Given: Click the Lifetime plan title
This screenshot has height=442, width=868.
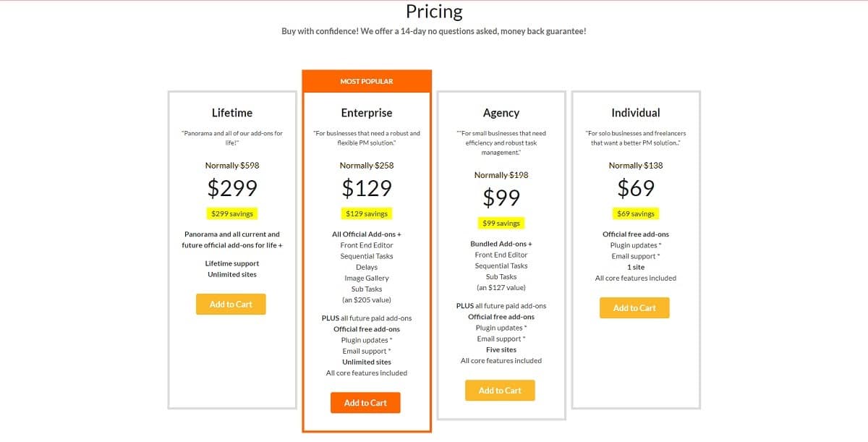Looking at the screenshot, I should tap(231, 113).
